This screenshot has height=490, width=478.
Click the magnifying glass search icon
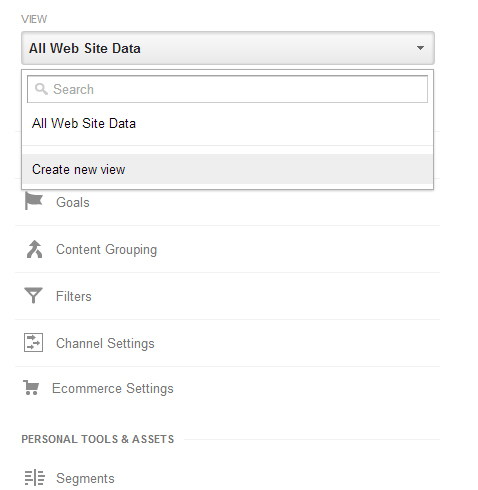(41, 89)
